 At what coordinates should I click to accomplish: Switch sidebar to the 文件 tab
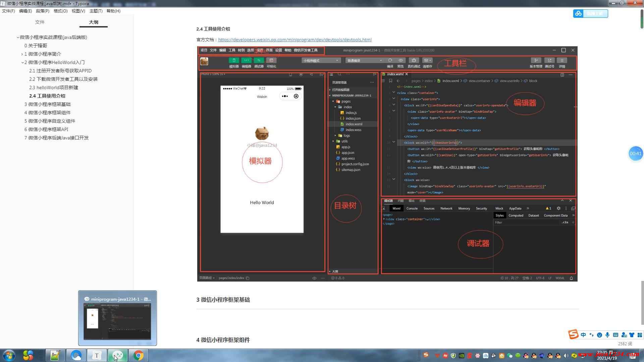click(x=40, y=22)
